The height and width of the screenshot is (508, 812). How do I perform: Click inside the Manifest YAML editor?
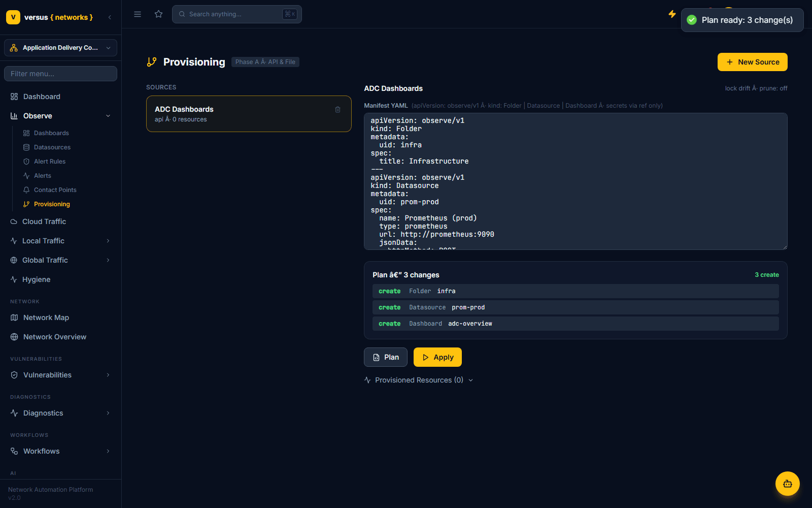pyautogui.click(x=576, y=181)
